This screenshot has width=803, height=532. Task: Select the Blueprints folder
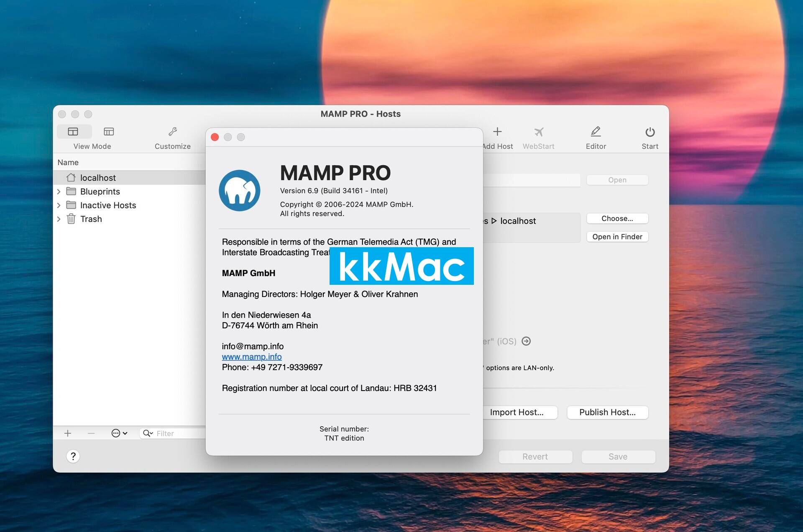(100, 192)
